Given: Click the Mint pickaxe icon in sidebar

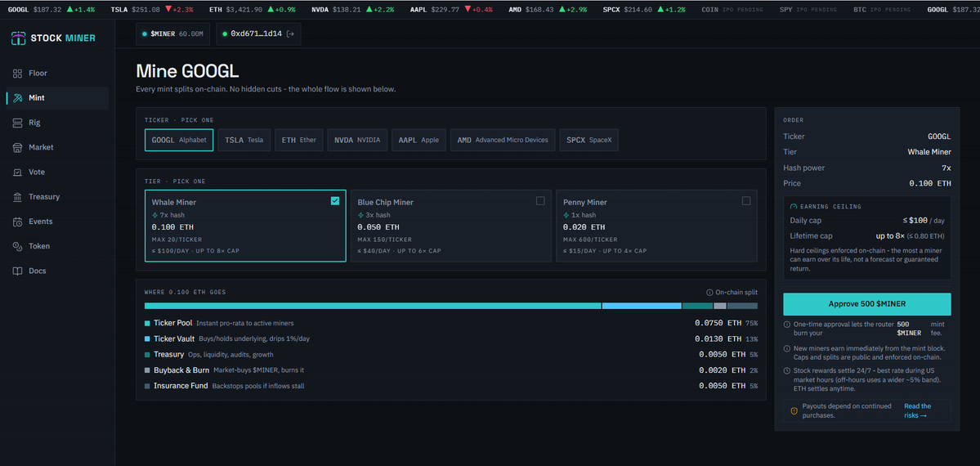Looking at the screenshot, I should pyautogui.click(x=17, y=98).
